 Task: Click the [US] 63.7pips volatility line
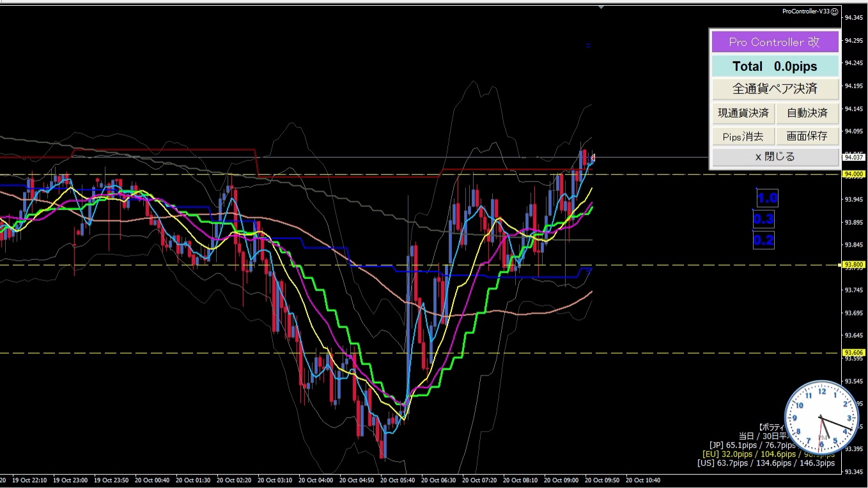(766, 463)
